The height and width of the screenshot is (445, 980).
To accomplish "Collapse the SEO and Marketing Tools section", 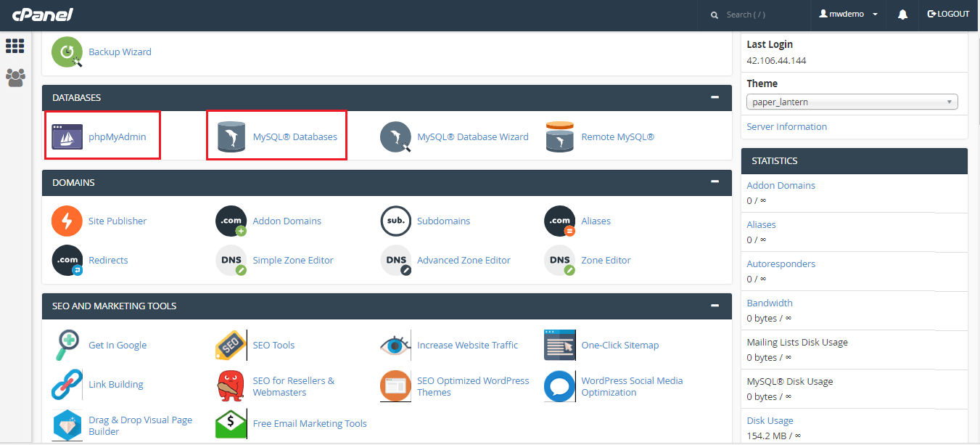I will [x=715, y=306].
